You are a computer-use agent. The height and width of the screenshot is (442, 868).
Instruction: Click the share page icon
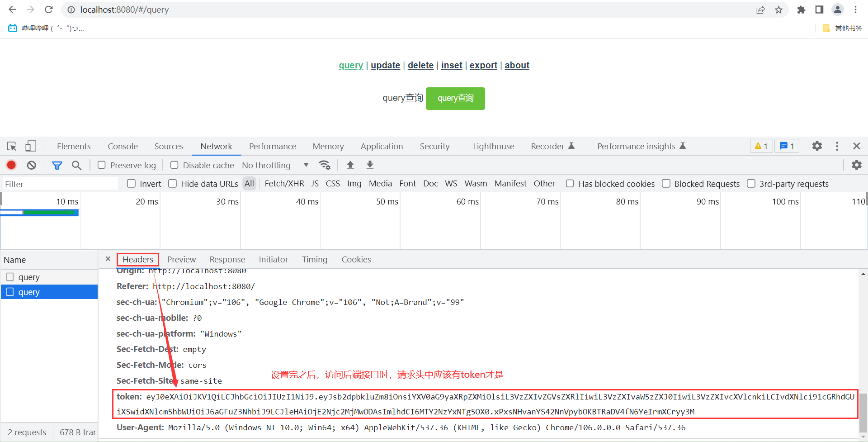tap(760, 10)
